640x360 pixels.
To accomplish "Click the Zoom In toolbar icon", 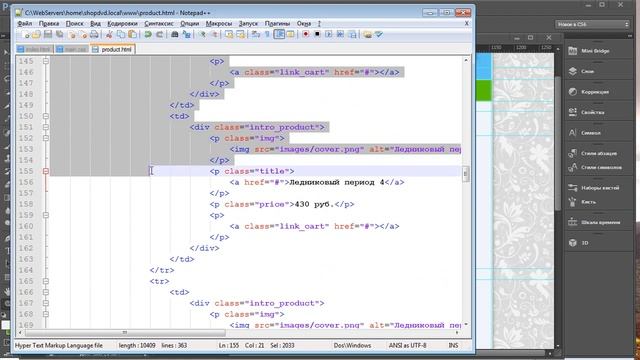I will (202, 35).
